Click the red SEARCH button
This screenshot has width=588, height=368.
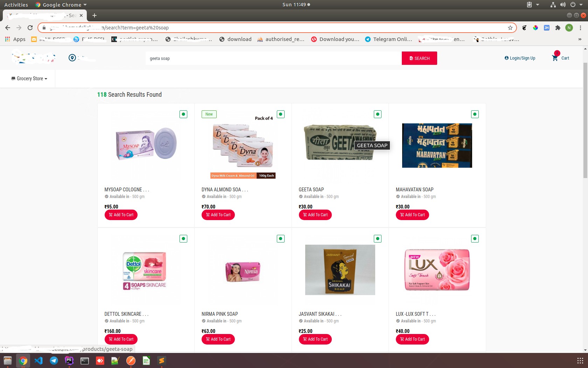click(419, 58)
